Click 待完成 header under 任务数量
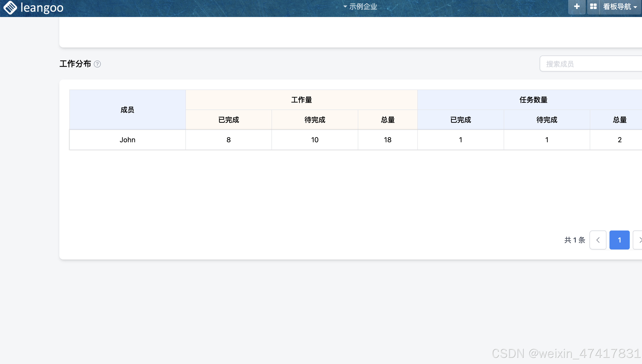The image size is (642, 364). point(547,120)
